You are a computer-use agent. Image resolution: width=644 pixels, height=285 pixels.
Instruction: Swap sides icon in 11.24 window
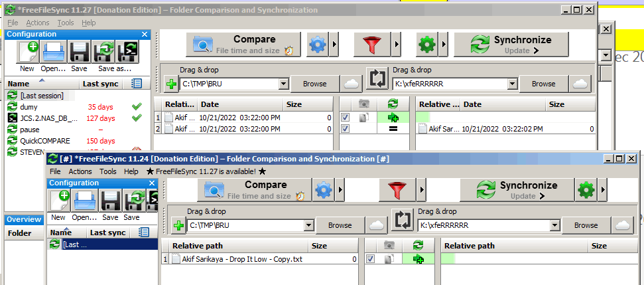coord(402,220)
